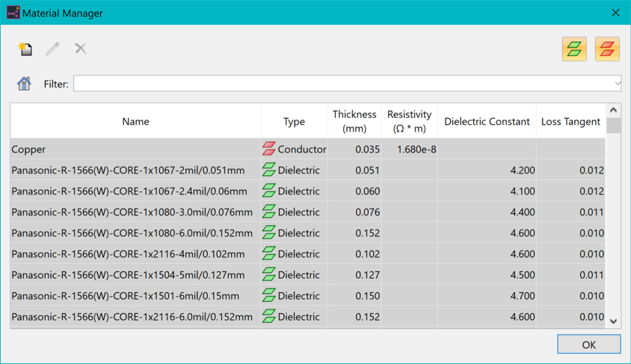Click Dielectric icon in 1x2116-6.0mil row
631x364 pixels.
[269, 316]
